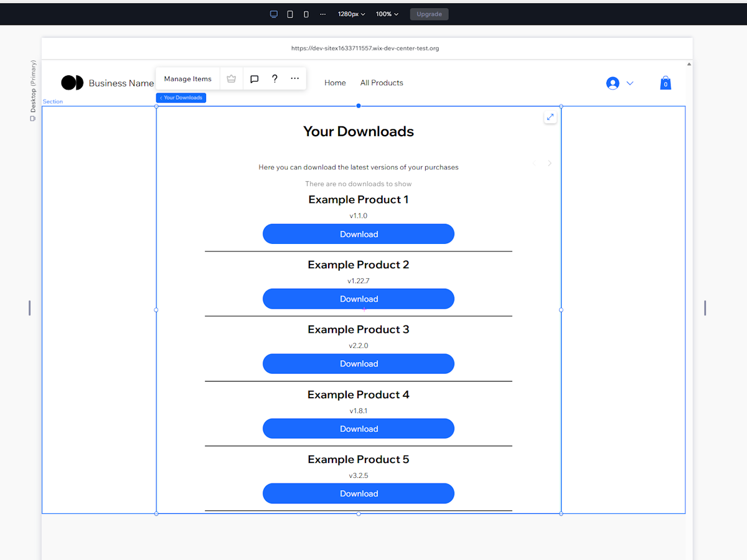Open the shopping bag cart icon
This screenshot has width=747, height=560.
[x=665, y=83]
